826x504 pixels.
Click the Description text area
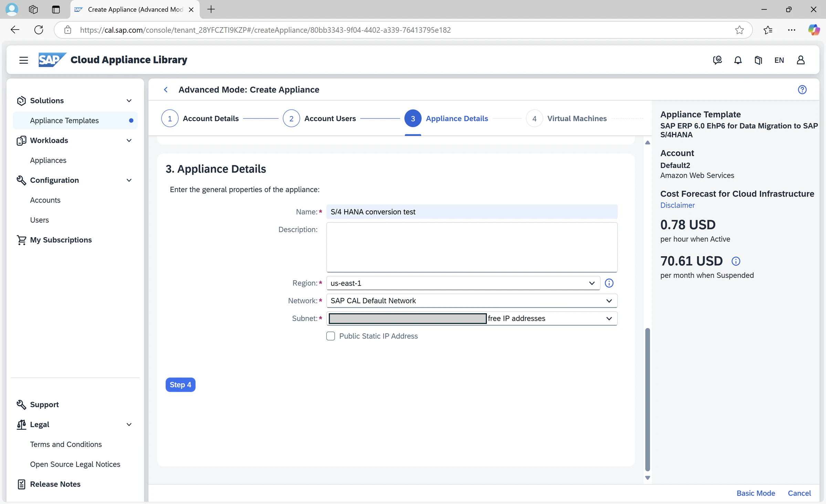tap(472, 247)
